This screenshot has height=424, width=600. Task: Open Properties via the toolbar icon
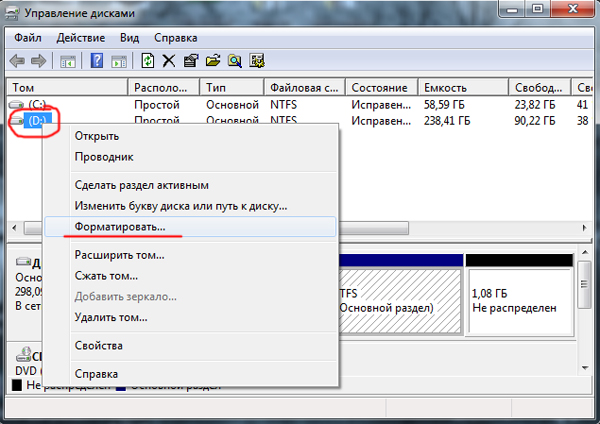pos(190,61)
